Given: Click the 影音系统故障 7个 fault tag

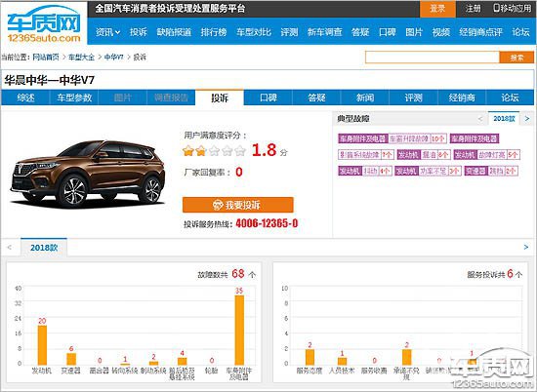Looking at the screenshot, I should click(x=366, y=155).
